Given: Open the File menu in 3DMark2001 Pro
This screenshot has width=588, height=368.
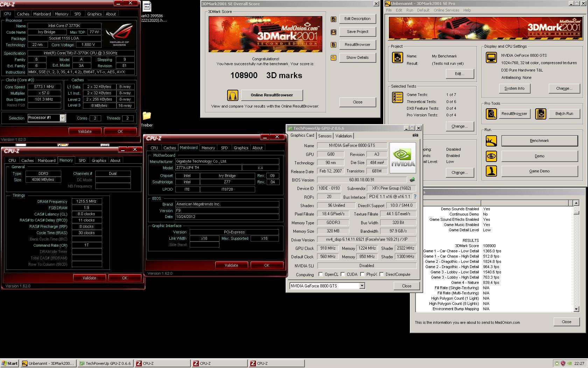Looking at the screenshot, I should tap(389, 10).
